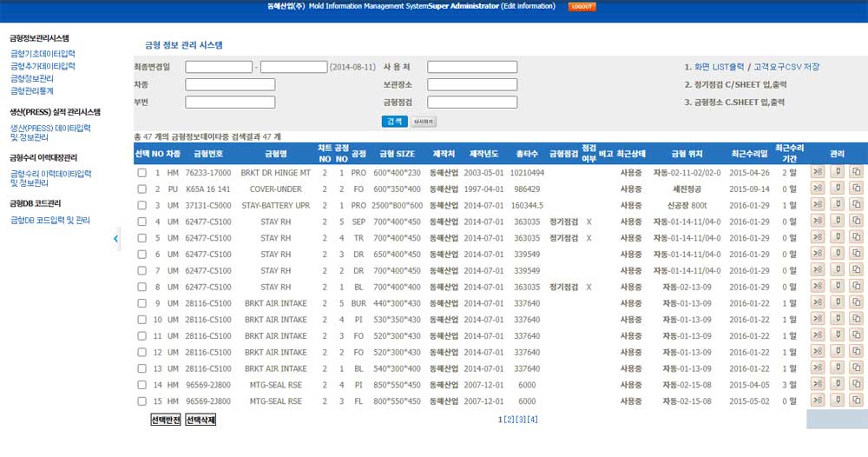Click the scissors icon in row 10

point(818,319)
